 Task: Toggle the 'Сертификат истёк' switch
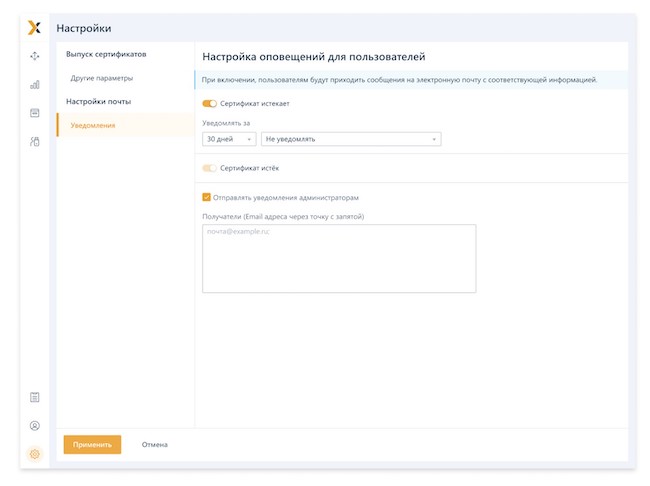[x=210, y=168]
